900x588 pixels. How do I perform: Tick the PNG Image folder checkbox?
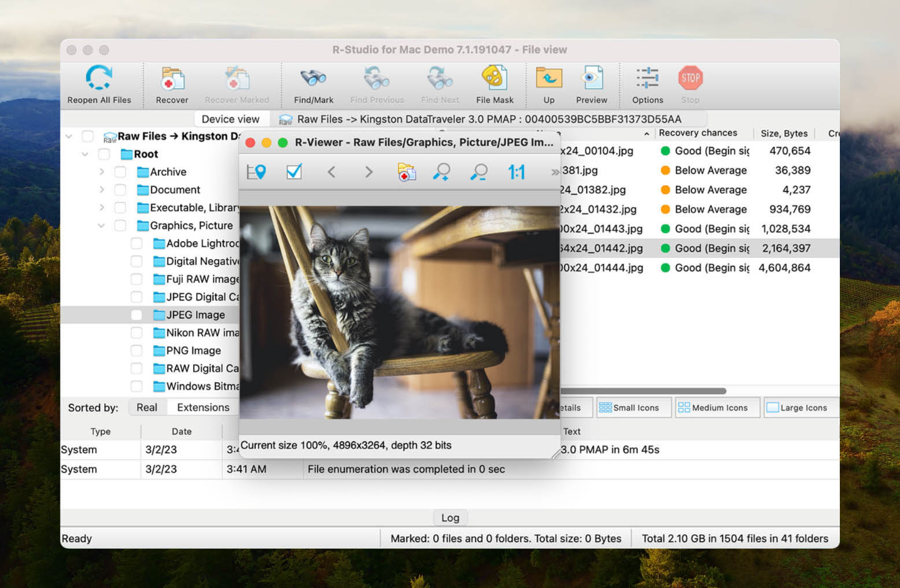pos(137,351)
